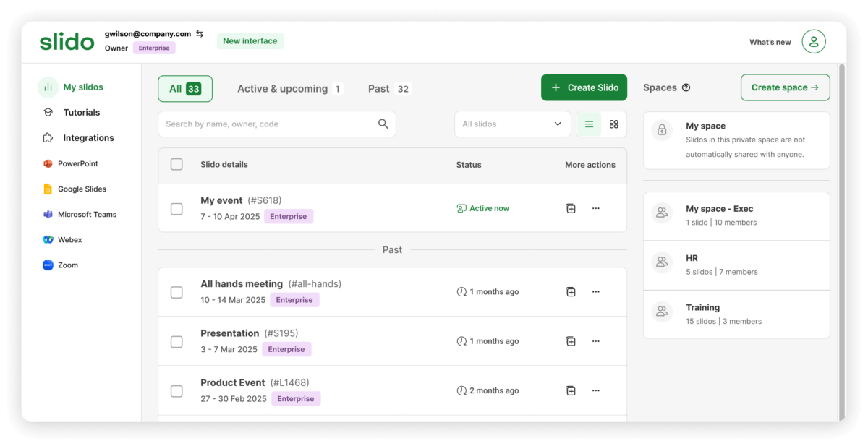Click the switch account arrows icon

click(200, 34)
